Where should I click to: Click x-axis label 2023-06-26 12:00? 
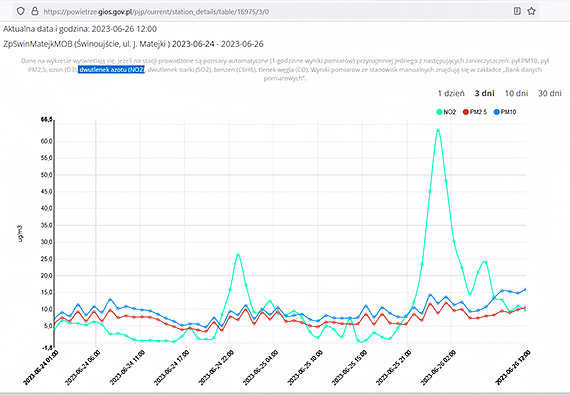(x=513, y=367)
